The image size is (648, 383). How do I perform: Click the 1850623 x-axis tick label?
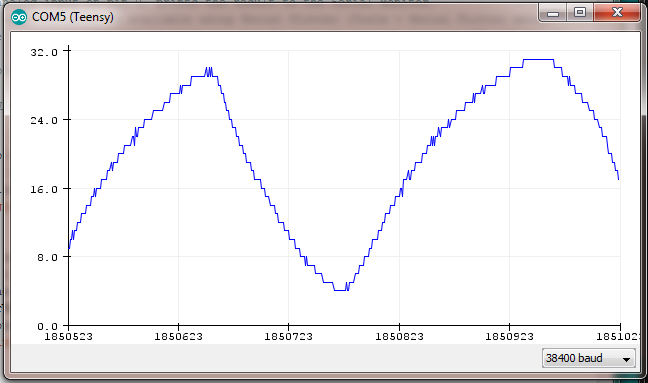point(179,337)
